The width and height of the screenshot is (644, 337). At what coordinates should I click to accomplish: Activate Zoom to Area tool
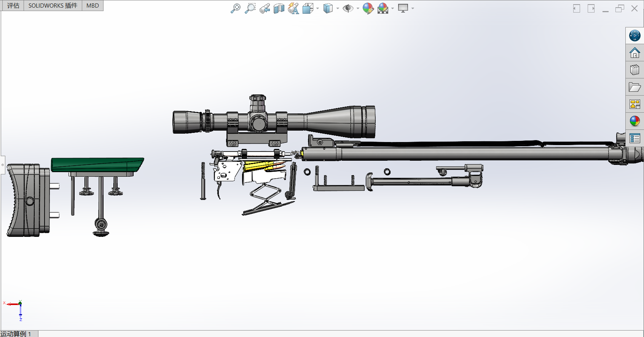tap(250, 8)
